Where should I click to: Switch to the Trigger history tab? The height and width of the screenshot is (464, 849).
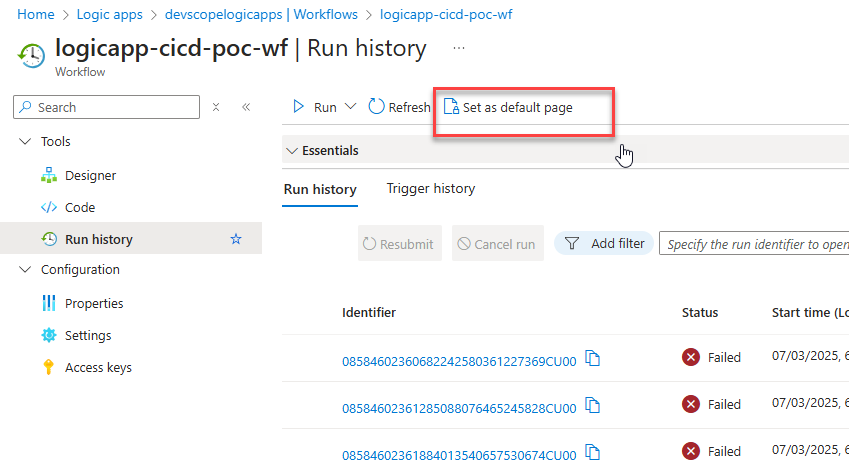coord(430,189)
